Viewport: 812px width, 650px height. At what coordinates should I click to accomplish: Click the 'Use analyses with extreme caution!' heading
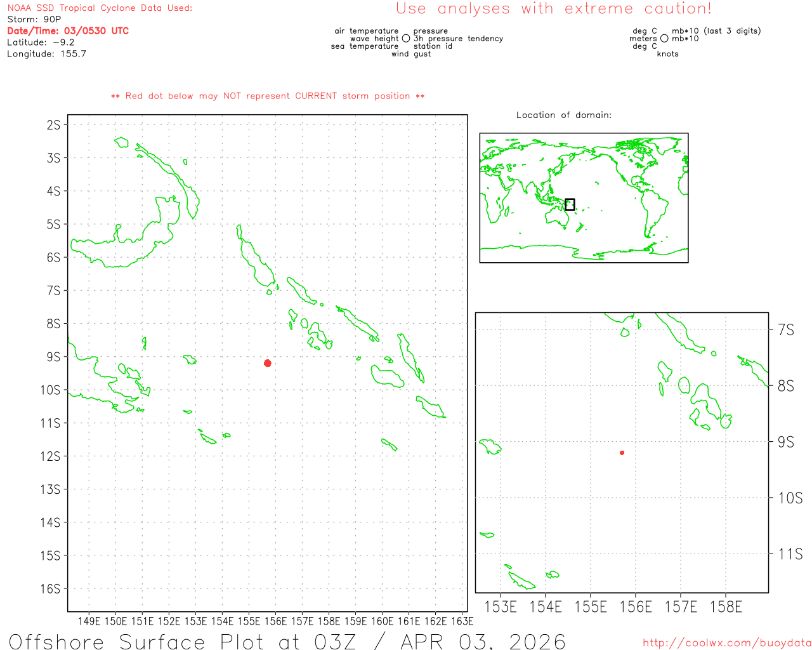(553, 9)
